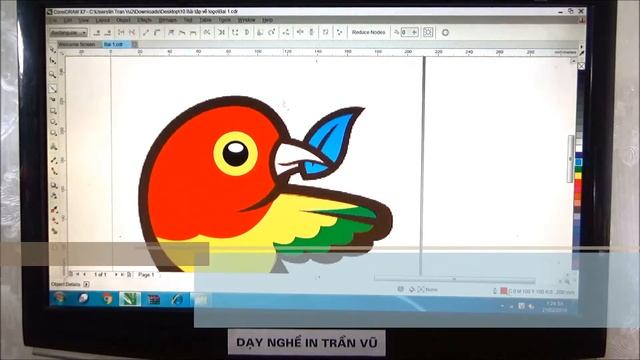Select the Straight-line Connector tool
This screenshot has width=640, height=360.
click(54, 171)
